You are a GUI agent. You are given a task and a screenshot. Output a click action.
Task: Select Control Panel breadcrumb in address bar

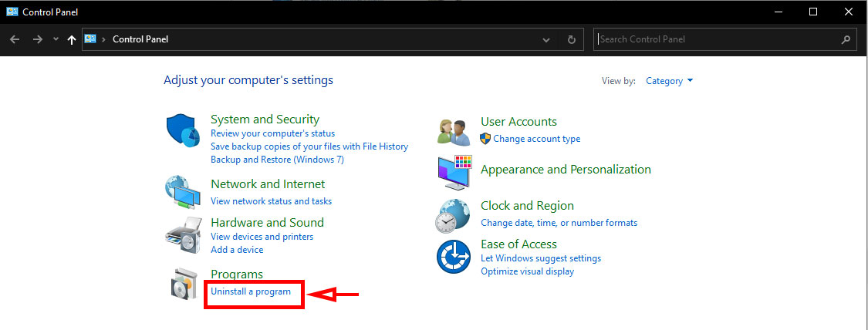coord(140,39)
